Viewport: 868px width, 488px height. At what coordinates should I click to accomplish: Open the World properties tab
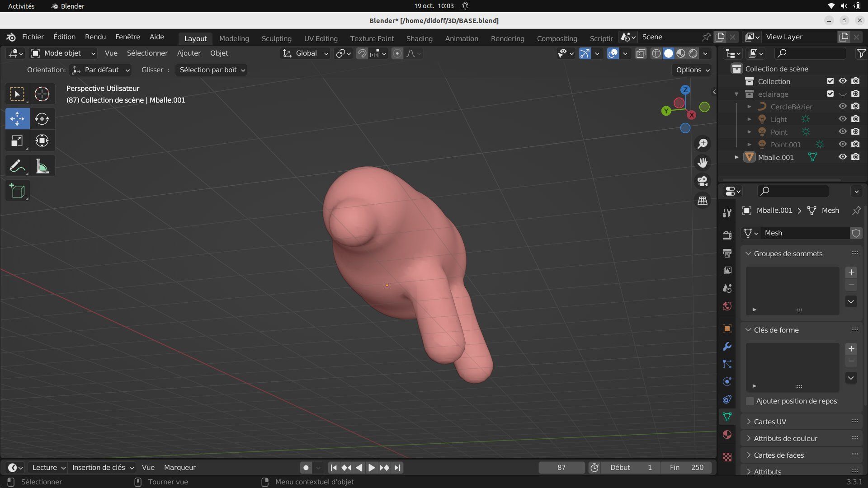point(727,306)
